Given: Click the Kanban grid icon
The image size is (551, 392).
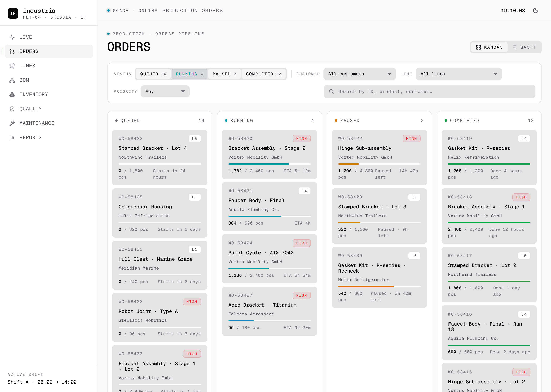Looking at the screenshot, I should click(x=478, y=47).
